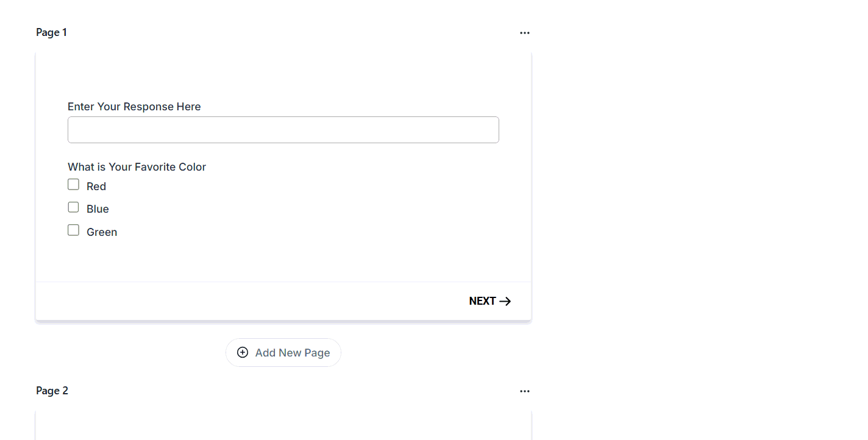Open Page 2 three-dot options menu
This screenshot has height=440, width=868.
pos(524,391)
